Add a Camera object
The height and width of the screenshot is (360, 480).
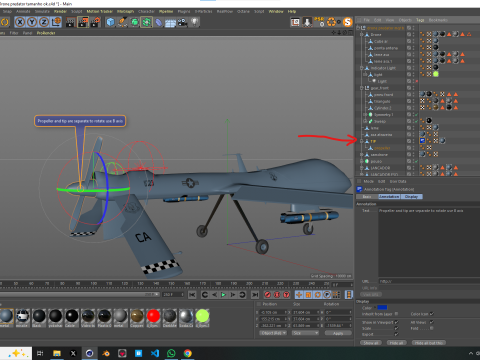(182, 22)
